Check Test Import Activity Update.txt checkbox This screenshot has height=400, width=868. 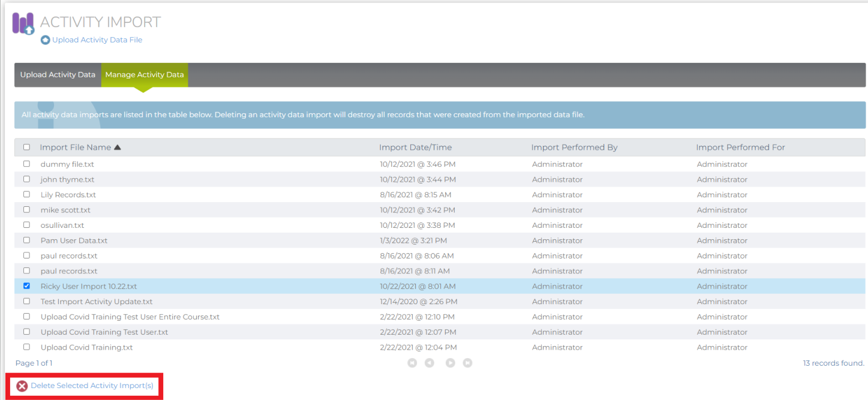click(x=26, y=301)
